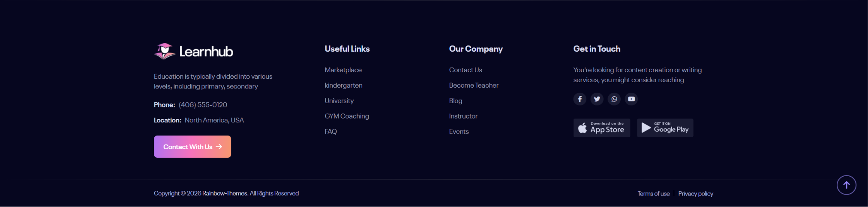
Task: Open the Terms of use link
Action: click(653, 194)
